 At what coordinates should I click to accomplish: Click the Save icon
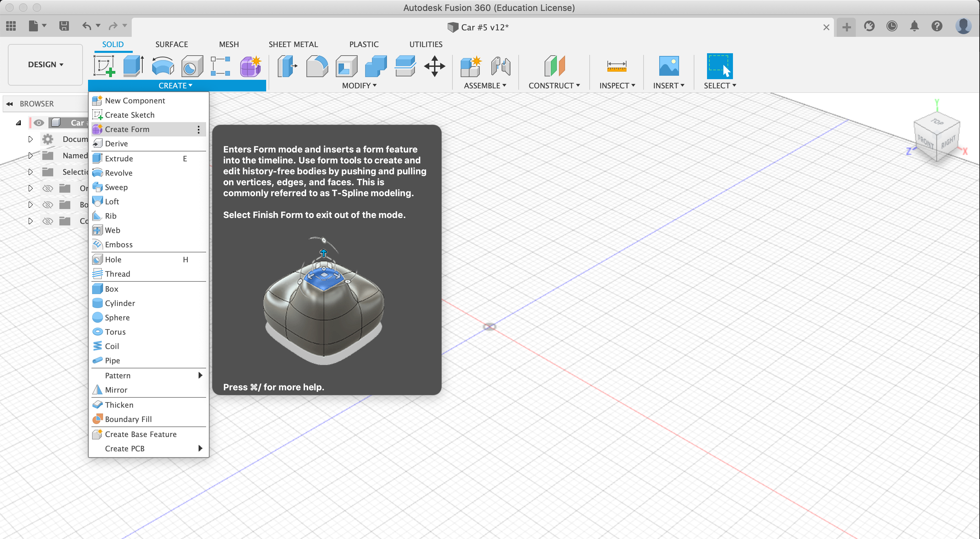coord(64,26)
